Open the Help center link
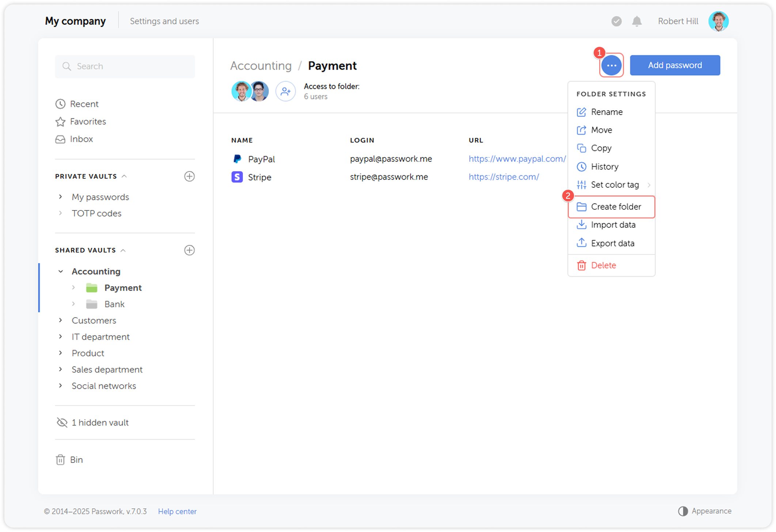 (x=177, y=511)
